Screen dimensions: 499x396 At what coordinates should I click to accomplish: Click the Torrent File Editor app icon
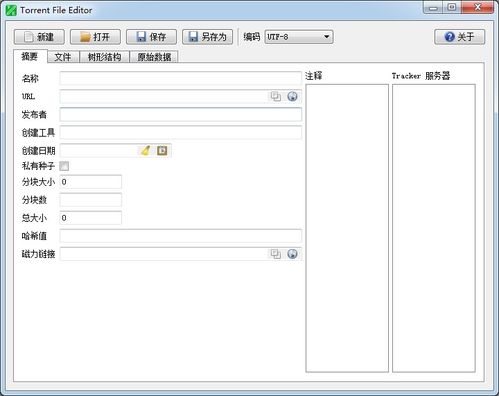(x=11, y=10)
